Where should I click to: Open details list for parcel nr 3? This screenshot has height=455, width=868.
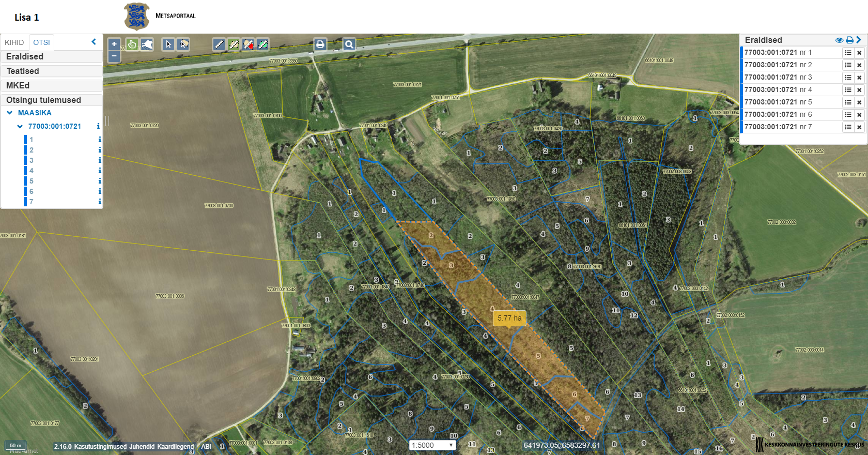(848, 78)
